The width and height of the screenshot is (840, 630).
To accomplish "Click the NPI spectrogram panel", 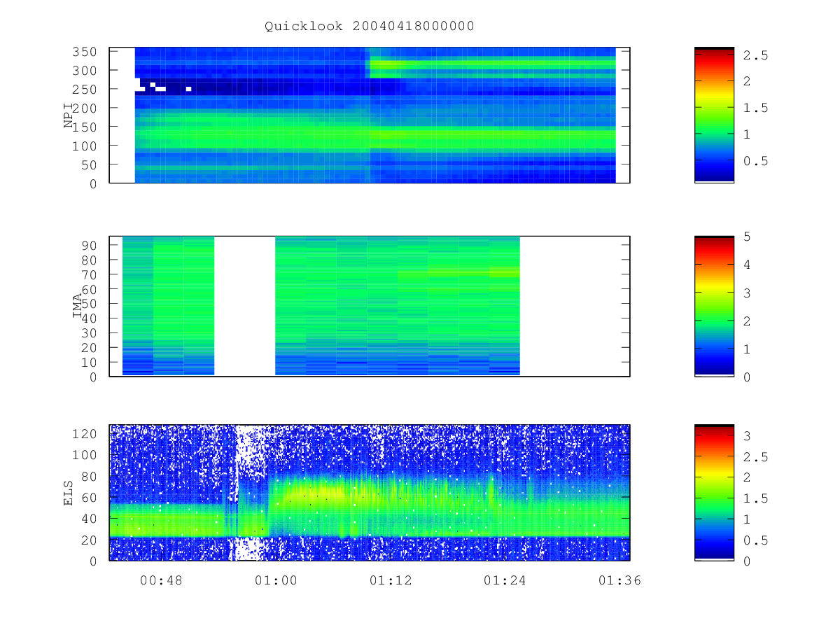I will (x=370, y=115).
